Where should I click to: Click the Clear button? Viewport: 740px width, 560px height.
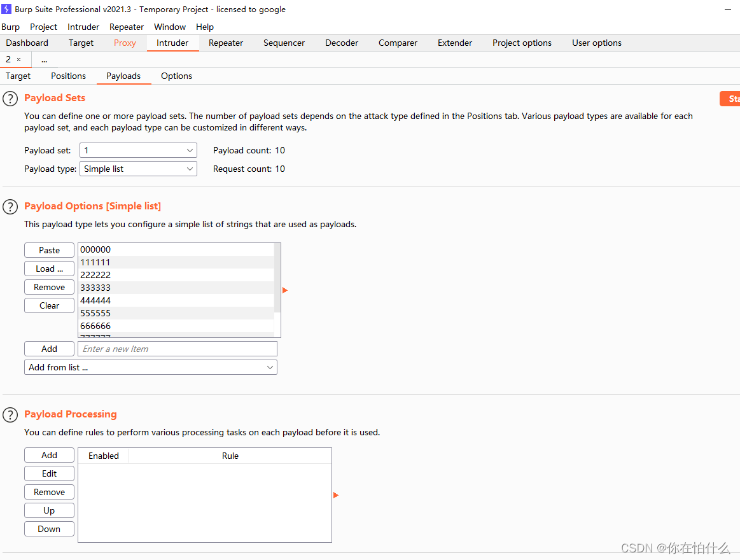pyautogui.click(x=49, y=305)
